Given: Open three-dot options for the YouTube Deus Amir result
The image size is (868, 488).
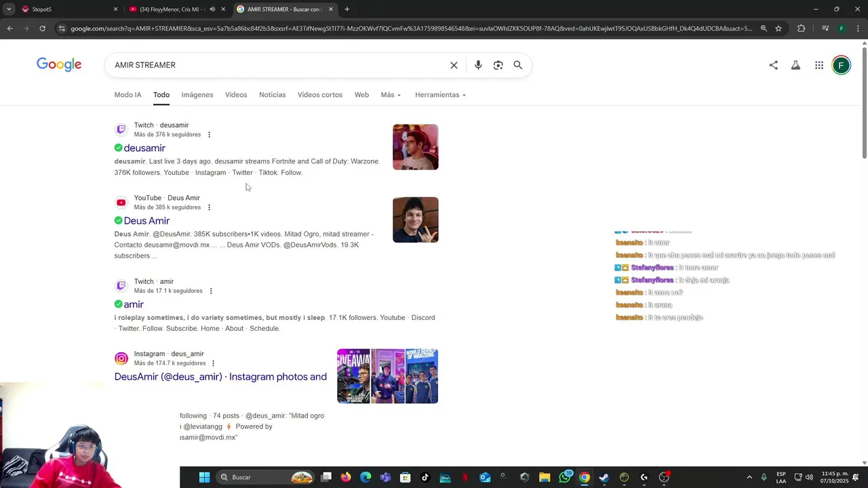Looking at the screenshot, I should point(209,207).
